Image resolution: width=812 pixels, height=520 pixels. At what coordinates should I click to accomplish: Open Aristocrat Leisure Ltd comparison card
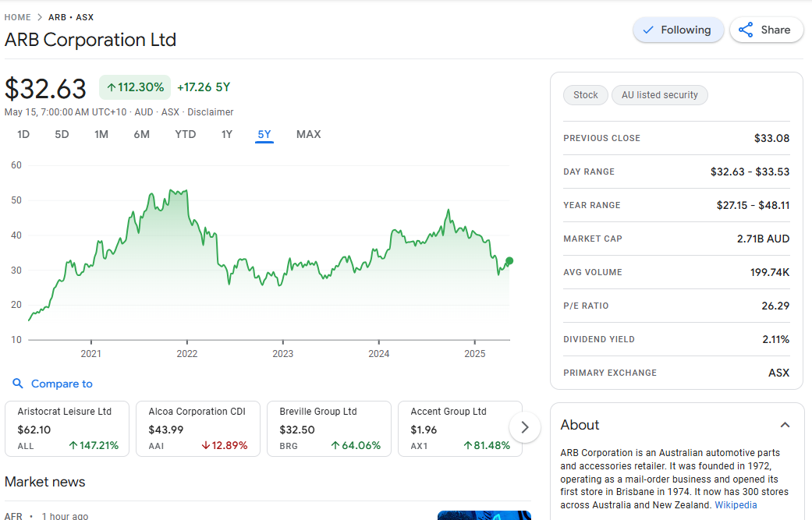(x=68, y=429)
